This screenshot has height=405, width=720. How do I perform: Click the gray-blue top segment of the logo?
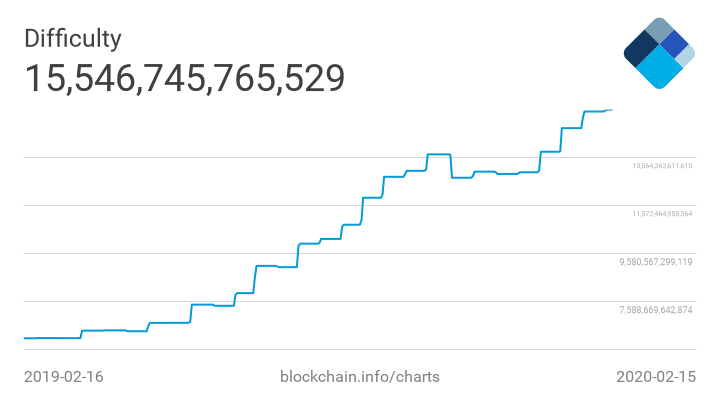(659, 29)
